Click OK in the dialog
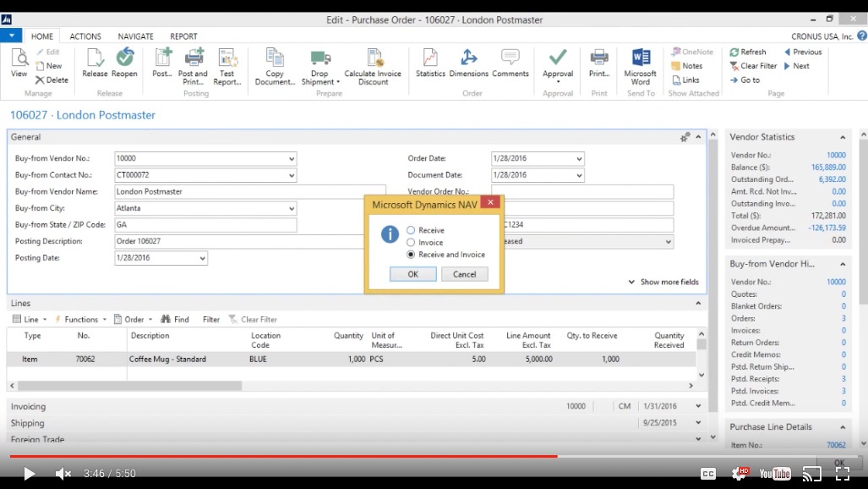Image resolution: width=868 pixels, height=489 pixels. click(x=413, y=274)
